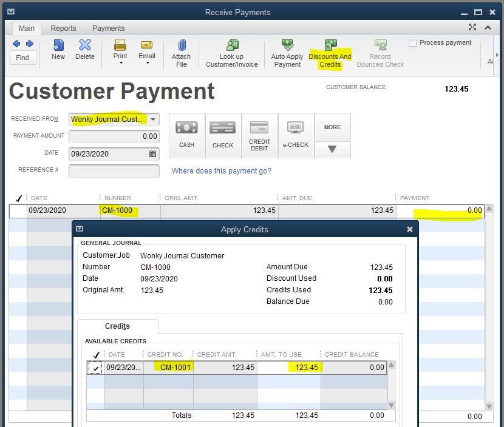504x427 pixels.
Task: Open 'Where does this payment go?' link
Action: [221, 171]
